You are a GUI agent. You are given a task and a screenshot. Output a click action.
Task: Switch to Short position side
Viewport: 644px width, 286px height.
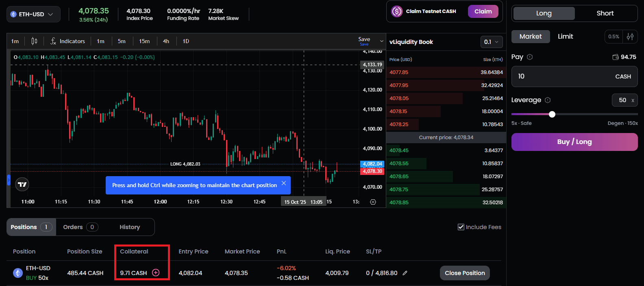[605, 13]
